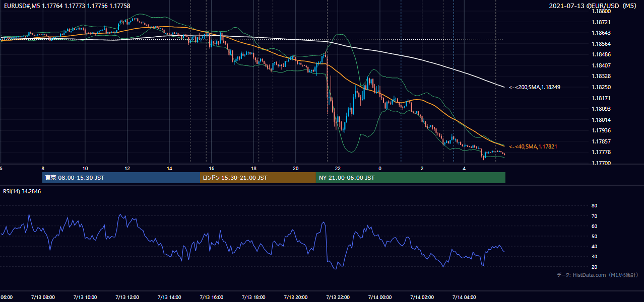Click RSI scale value 80

click(594, 206)
